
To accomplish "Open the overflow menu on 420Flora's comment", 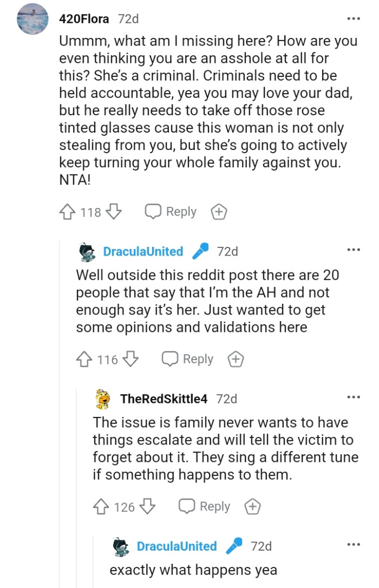I will click(x=354, y=18).
